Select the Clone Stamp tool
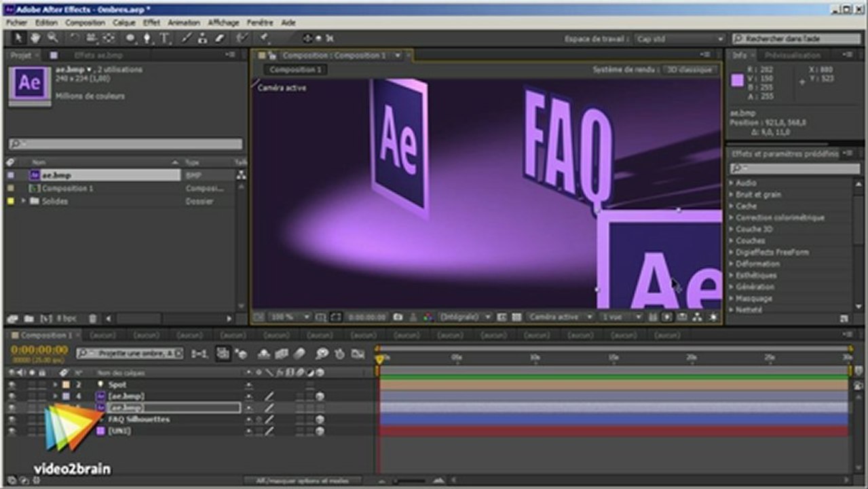Screen dimensions: 868x489 point(203,38)
